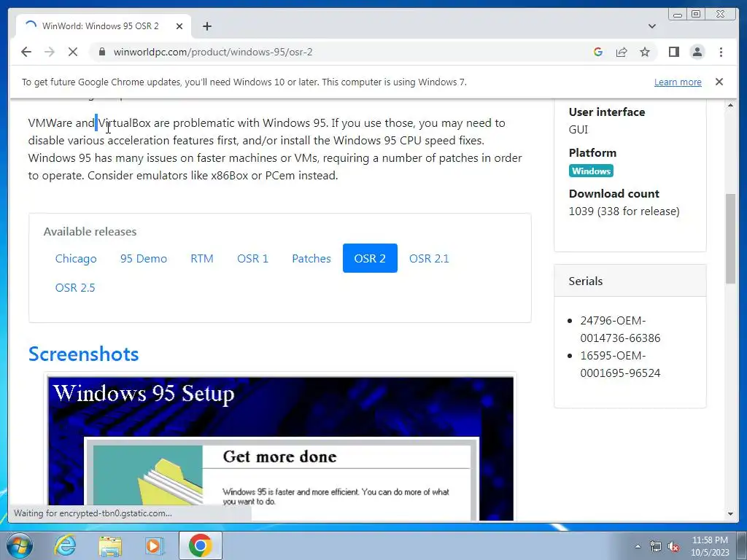
Task: Click the Serials panel header
Action: (x=630, y=281)
